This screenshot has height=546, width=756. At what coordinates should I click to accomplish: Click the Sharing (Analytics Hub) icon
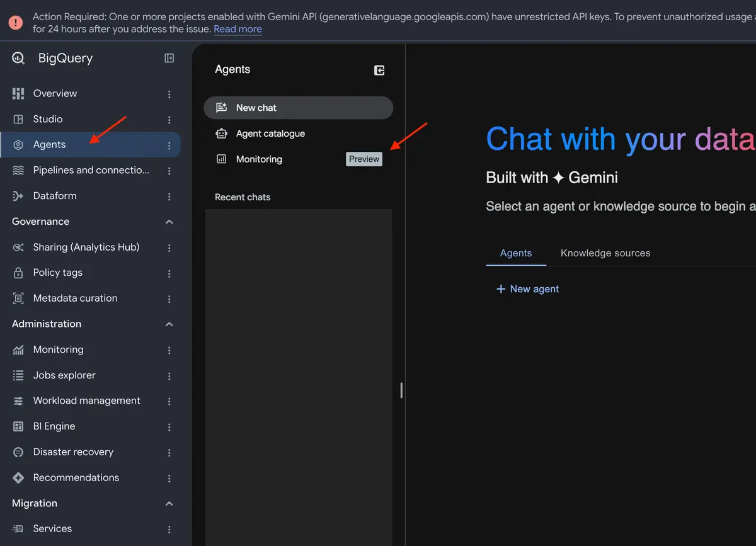(x=18, y=247)
